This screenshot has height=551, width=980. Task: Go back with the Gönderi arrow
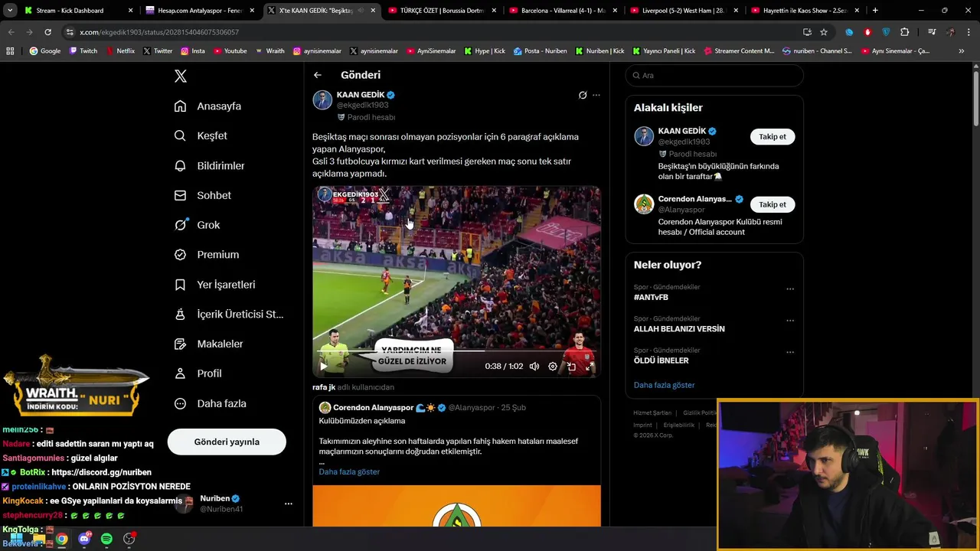[x=318, y=75]
